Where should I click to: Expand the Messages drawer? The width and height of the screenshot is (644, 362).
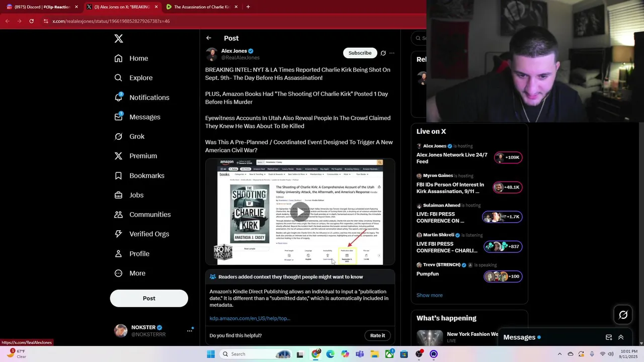pyautogui.click(x=621, y=337)
